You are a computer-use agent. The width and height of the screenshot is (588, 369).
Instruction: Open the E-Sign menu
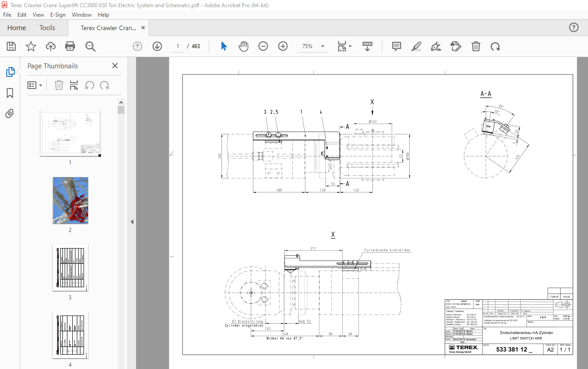click(58, 14)
